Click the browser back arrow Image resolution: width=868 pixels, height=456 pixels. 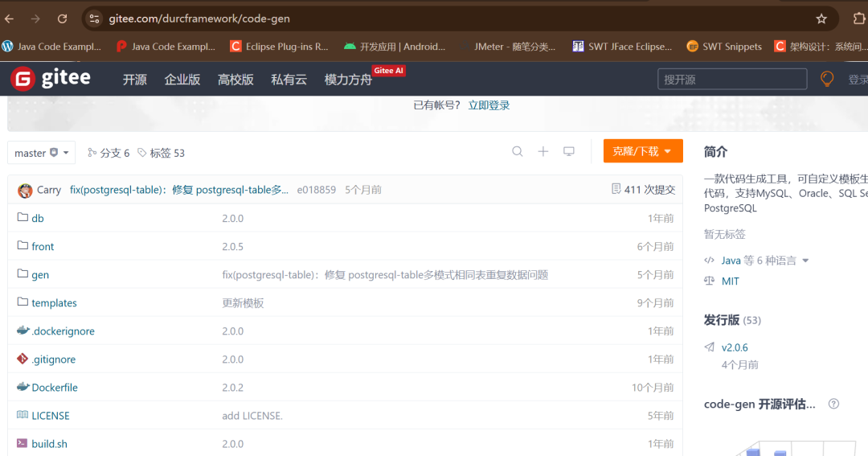[x=10, y=18]
